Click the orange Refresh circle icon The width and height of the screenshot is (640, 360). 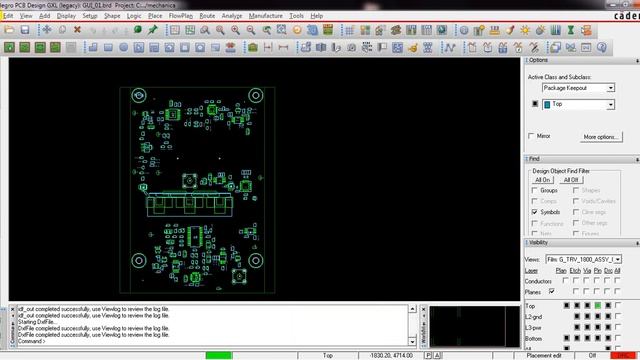(x=297, y=30)
